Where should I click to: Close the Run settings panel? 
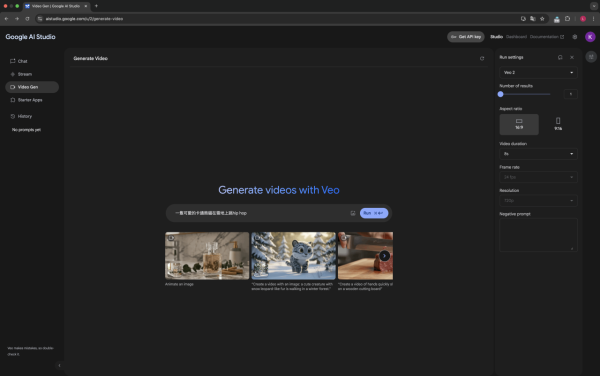pyautogui.click(x=572, y=57)
